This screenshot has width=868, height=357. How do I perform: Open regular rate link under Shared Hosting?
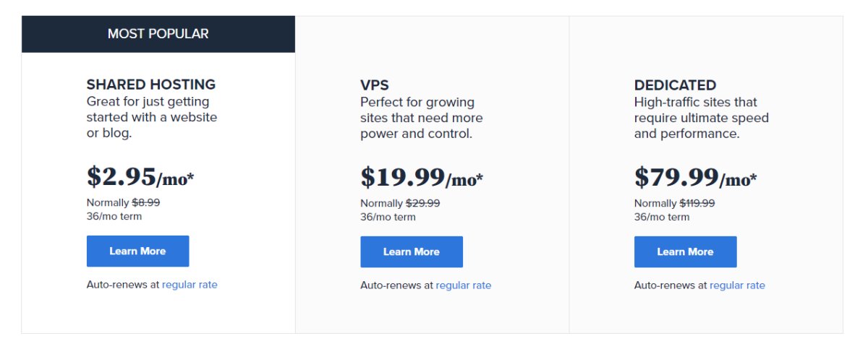click(190, 285)
